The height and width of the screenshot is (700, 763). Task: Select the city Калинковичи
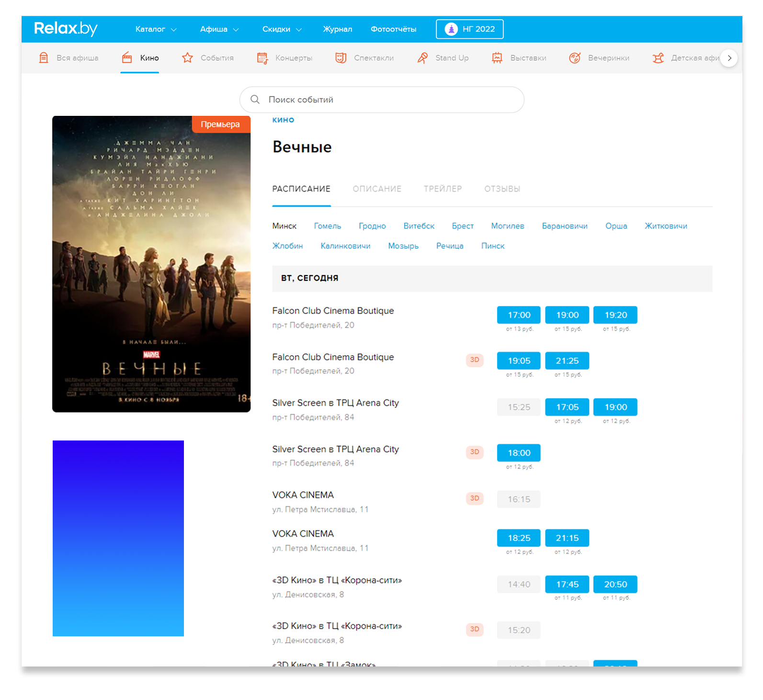(x=345, y=246)
